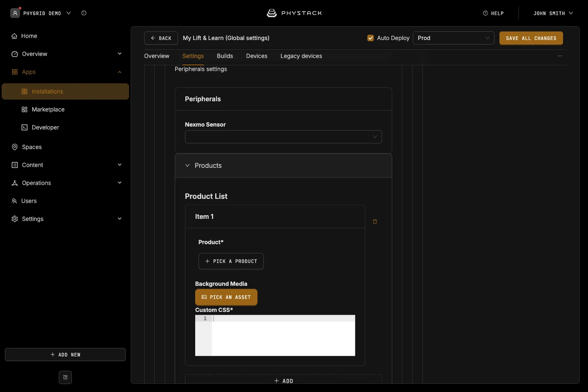Click into the Custom CSS code editor

(x=275, y=335)
